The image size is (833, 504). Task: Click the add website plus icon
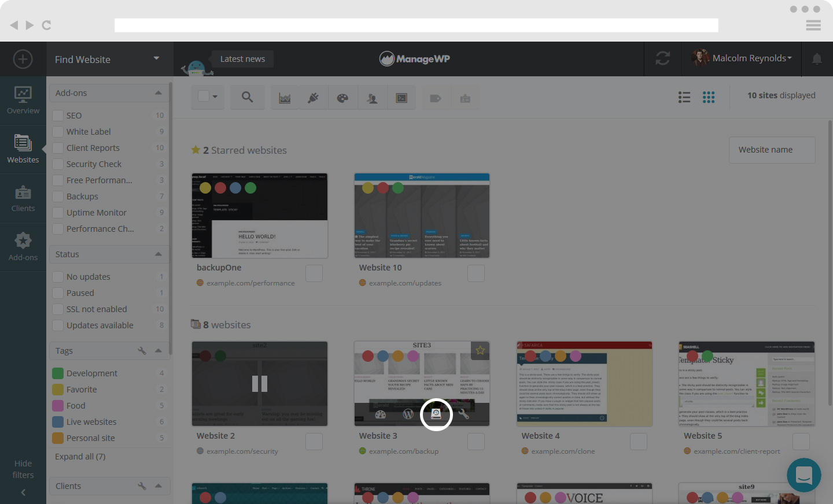(x=23, y=59)
